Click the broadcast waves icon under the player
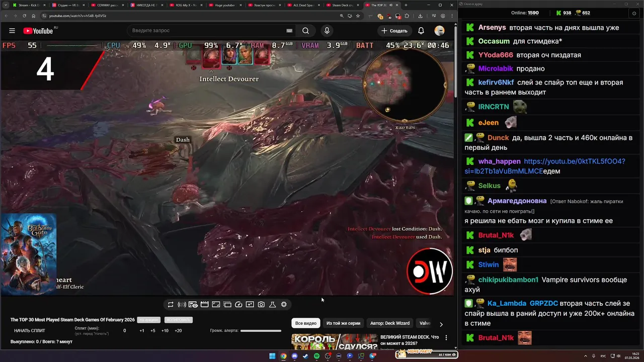 [182, 305]
